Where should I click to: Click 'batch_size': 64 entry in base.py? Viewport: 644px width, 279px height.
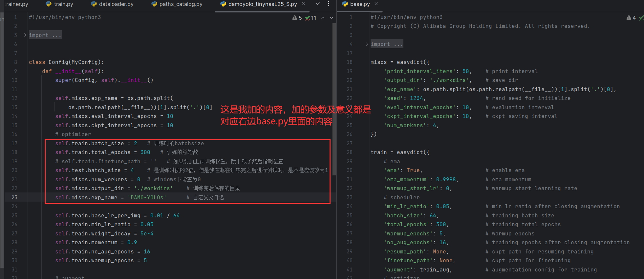coord(412,215)
